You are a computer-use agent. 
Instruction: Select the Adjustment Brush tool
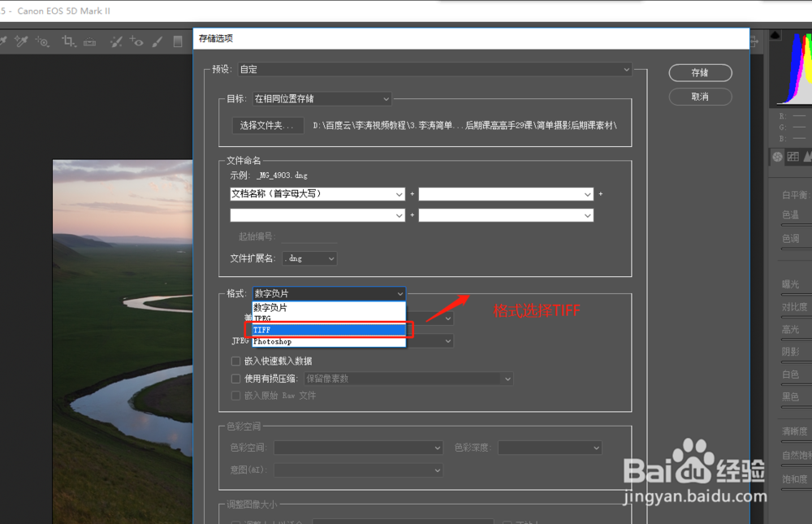[158, 41]
